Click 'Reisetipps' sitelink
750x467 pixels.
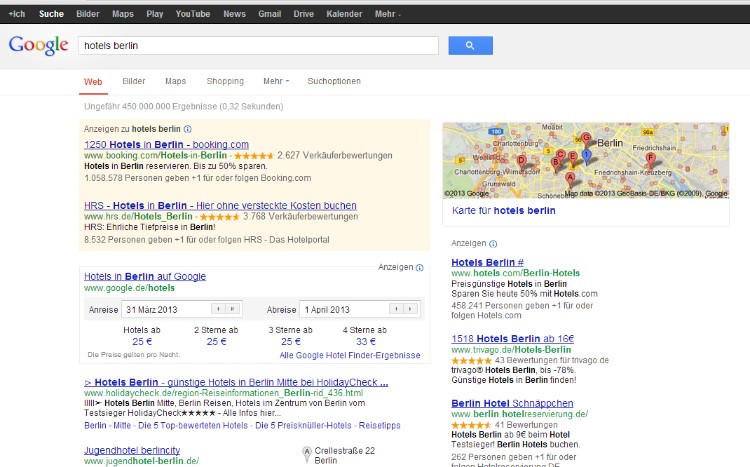[x=380, y=426]
